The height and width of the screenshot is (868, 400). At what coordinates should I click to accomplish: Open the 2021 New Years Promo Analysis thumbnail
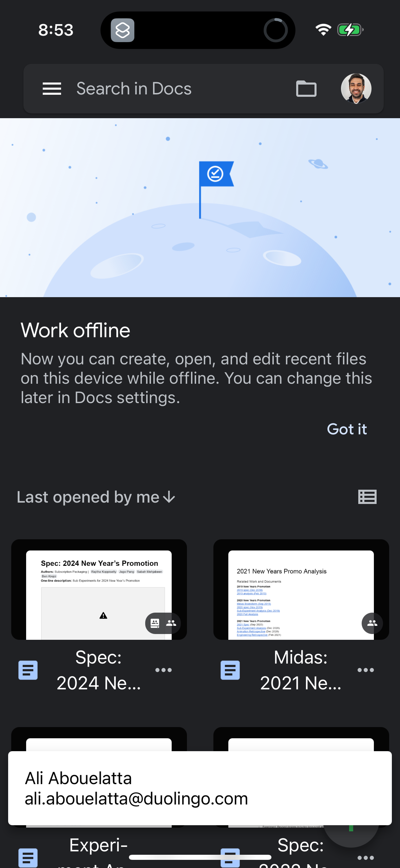pos(301,590)
